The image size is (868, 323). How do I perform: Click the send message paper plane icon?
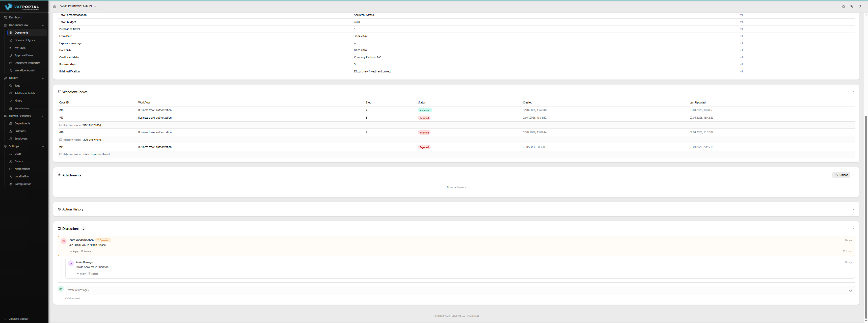click(x=851, y=291)
